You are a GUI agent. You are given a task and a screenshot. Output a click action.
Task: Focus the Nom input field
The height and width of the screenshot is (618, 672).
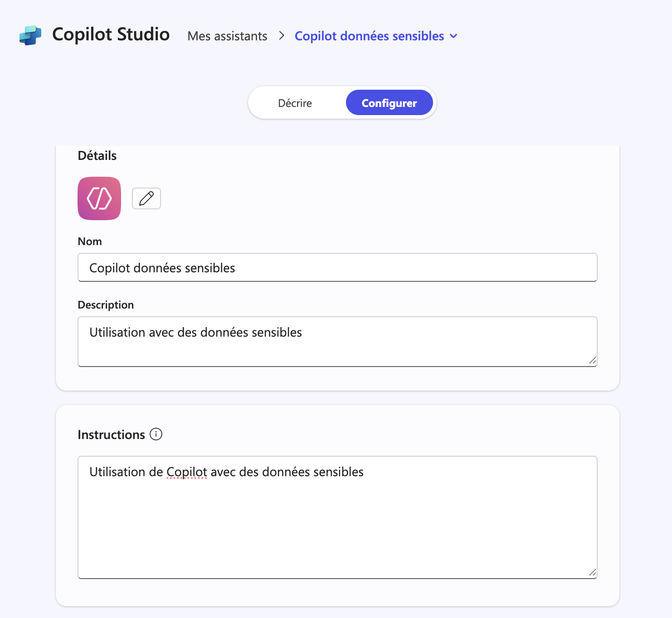click(337, 268)
